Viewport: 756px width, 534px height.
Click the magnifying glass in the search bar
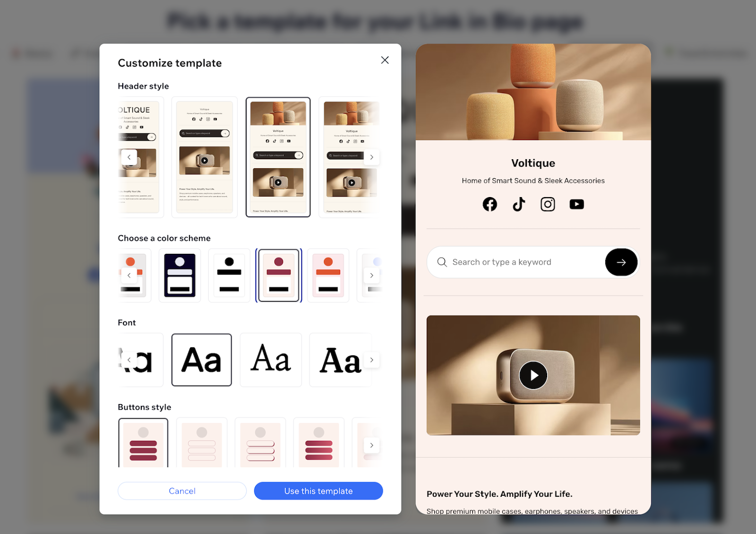tap(442, 262)
